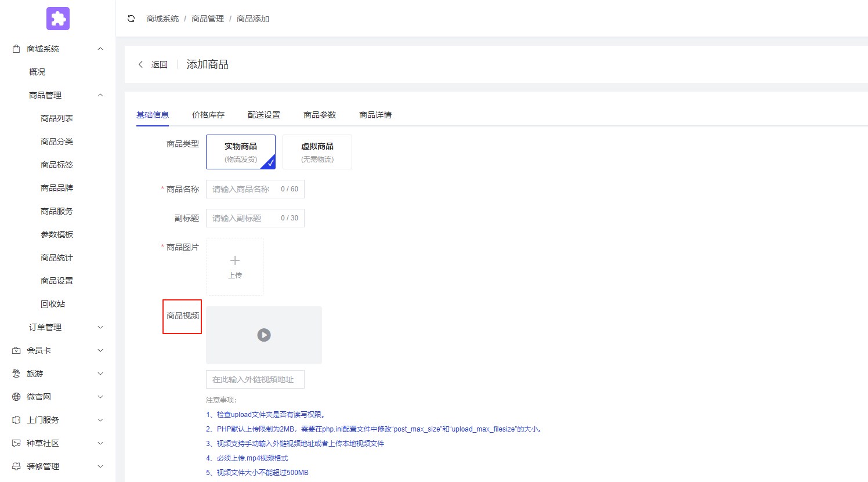Select the 实物商品 product type option
Viewport: 868px width, 482px height.
[240, 151]
